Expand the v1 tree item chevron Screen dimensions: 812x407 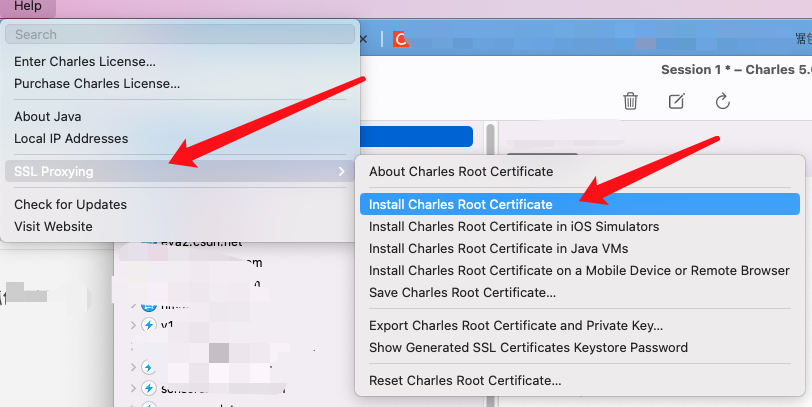click(133, 325)
